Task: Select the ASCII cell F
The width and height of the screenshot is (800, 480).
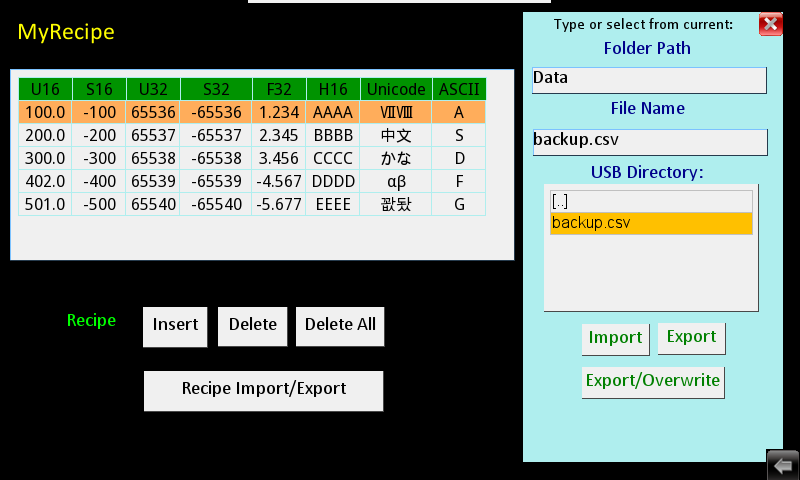Action: click(459, 181)
